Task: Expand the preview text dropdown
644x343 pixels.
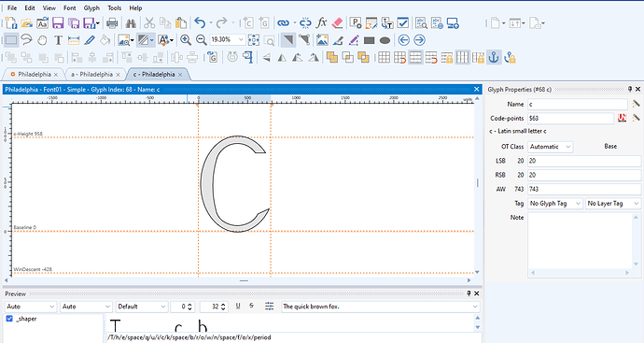Action: click(475, 307)
